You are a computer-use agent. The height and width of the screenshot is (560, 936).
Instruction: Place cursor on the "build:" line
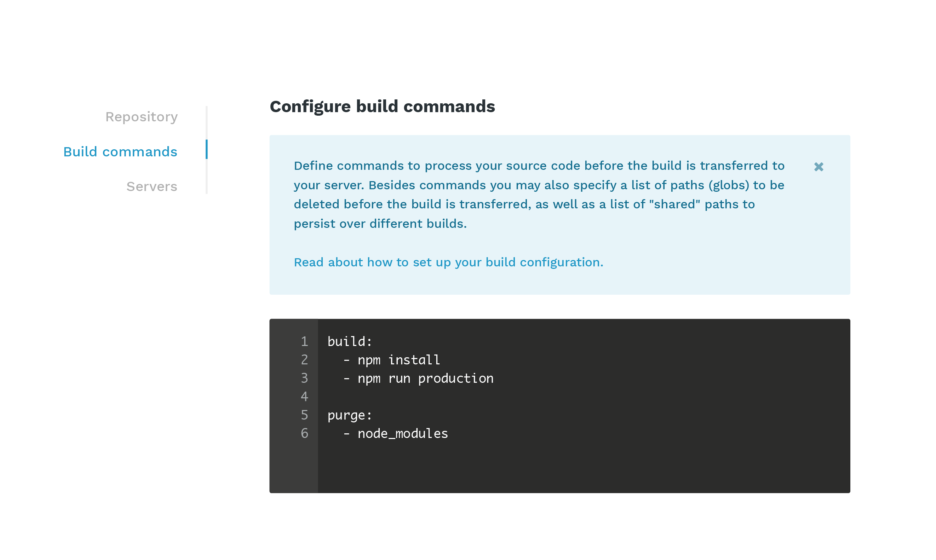tap(350, 341)
